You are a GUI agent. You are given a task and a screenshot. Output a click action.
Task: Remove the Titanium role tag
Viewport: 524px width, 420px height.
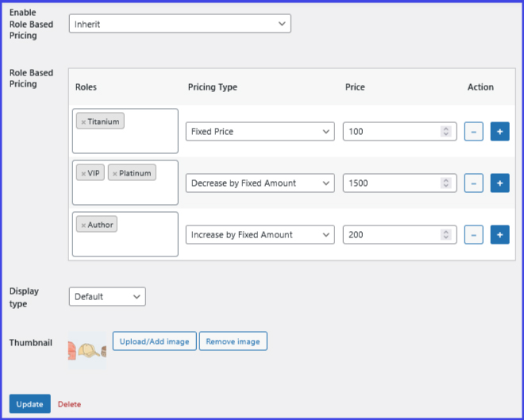[83, 122]
